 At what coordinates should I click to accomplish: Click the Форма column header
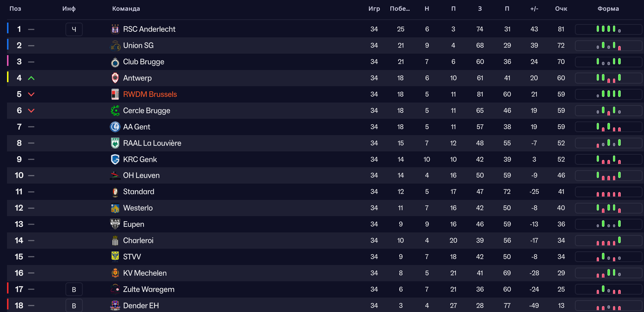(608, 9)
